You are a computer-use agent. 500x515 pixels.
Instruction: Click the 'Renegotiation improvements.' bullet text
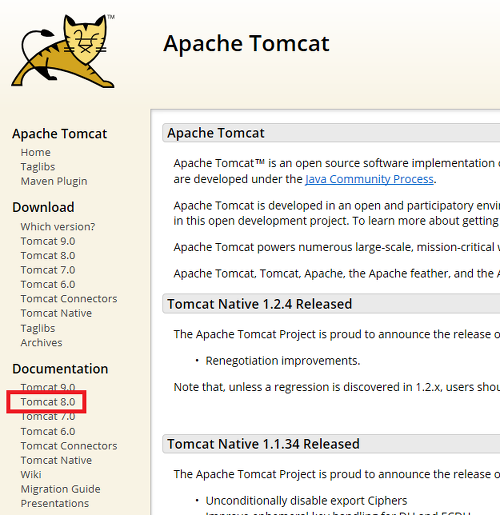coord(283,361)
